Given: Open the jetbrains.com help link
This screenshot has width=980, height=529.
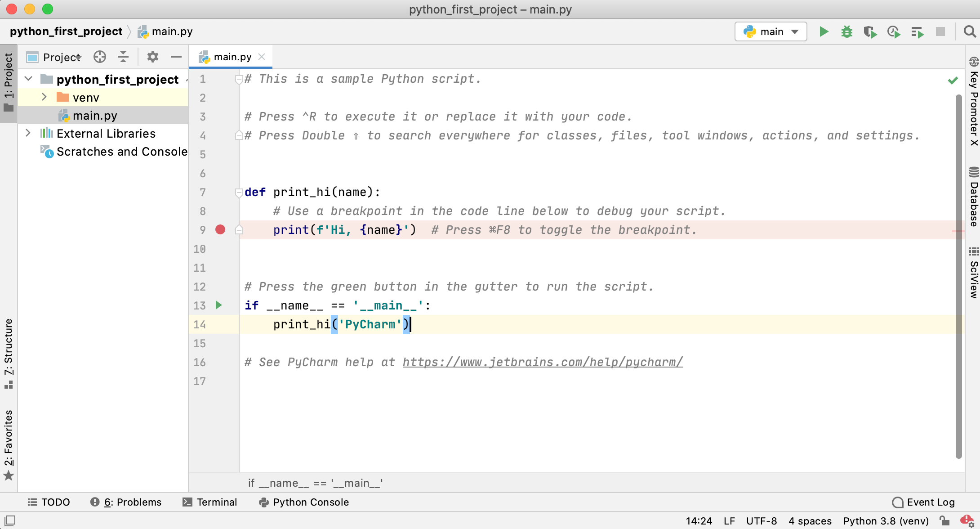Looking at the screenshot, I should (x=543, y=362).
